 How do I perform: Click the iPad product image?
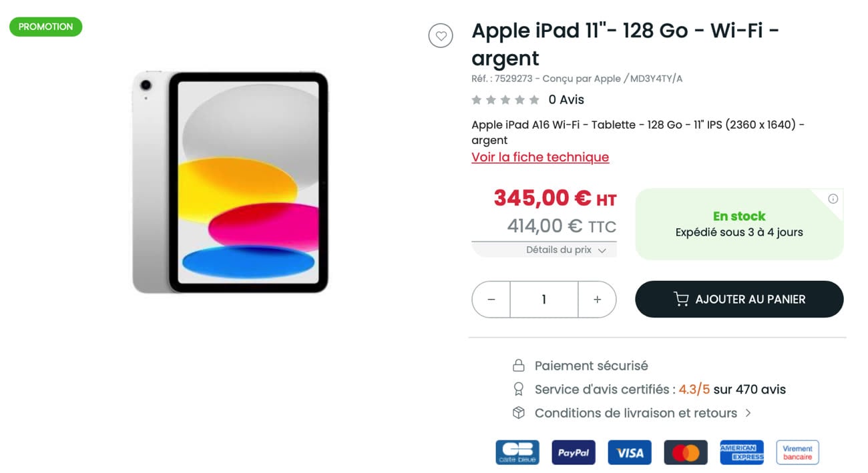(x=230, y=182)
